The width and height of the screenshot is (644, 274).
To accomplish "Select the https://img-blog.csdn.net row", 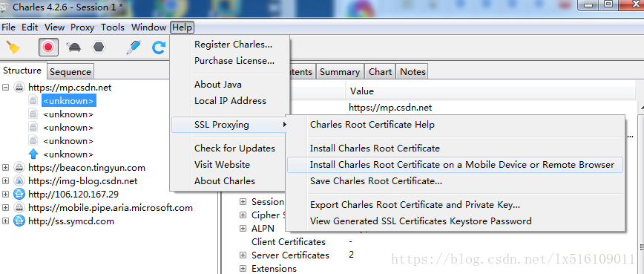I will pos(82,180).
